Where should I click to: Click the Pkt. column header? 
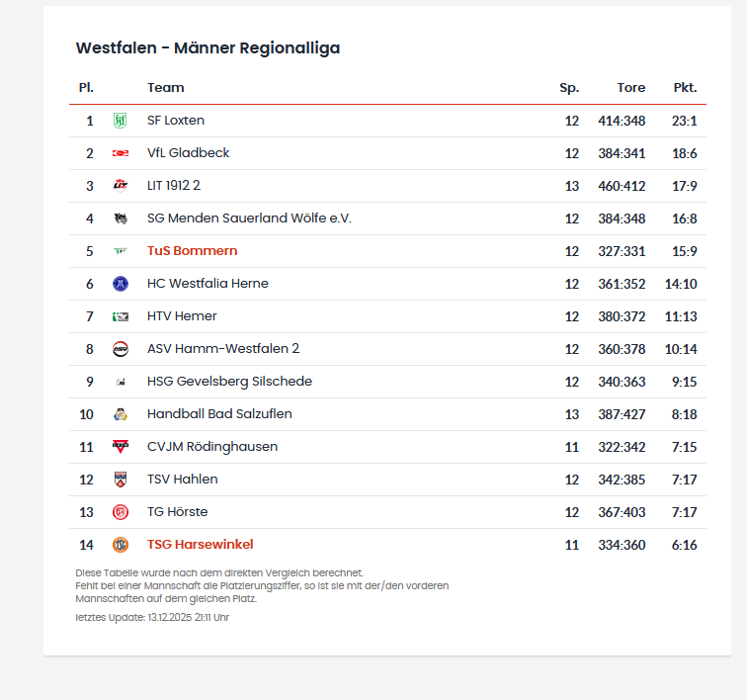coord(685,88)
